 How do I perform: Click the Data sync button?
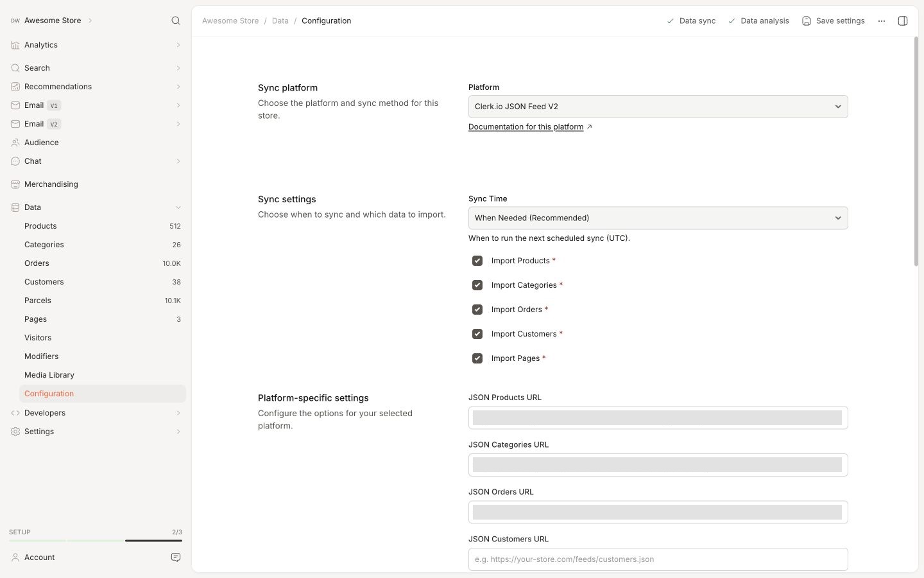pos(691,21)
